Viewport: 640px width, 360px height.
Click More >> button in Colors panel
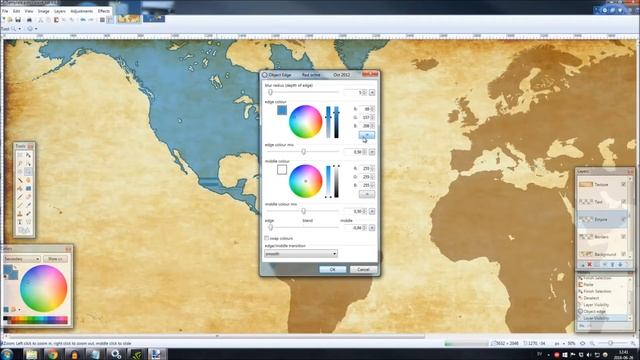pos(55,259)
